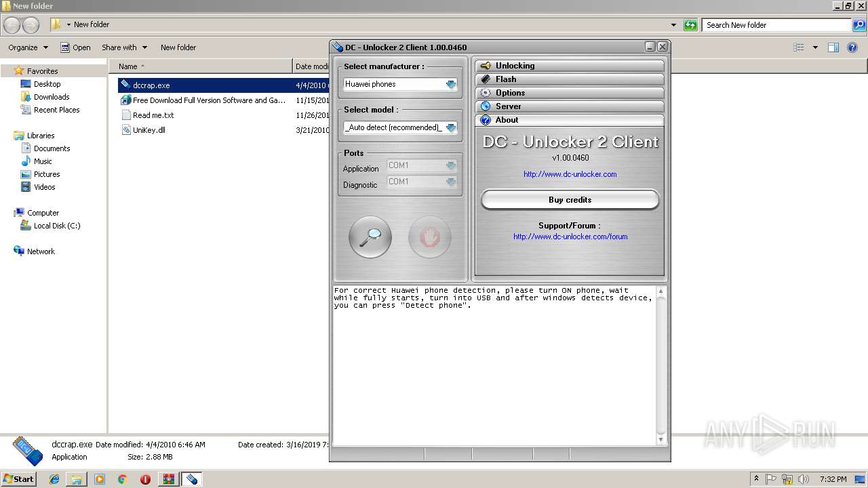Screen dimensions: 868x488
Task: Click the Detect phone magnifier button
Action: (x=370, y=237)
